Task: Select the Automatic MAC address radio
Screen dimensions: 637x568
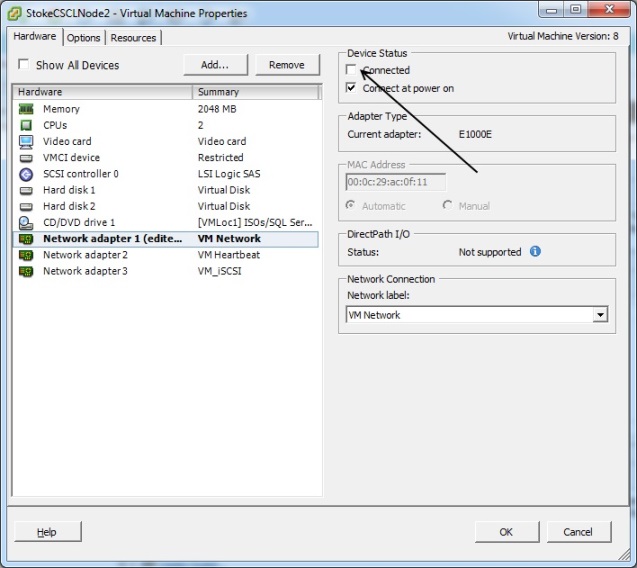Action: click(350, 205)
